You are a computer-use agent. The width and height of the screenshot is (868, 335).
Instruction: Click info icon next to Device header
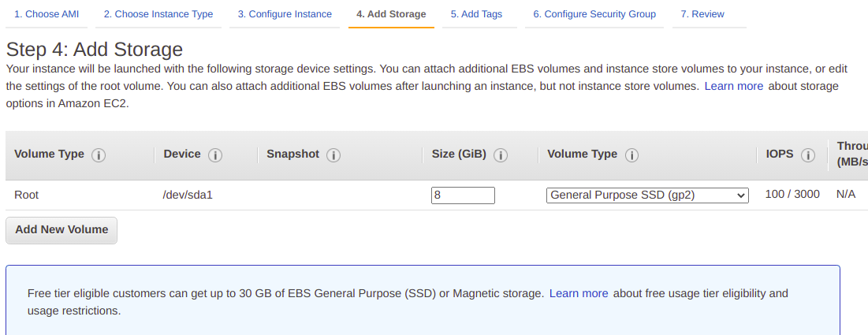215,155
